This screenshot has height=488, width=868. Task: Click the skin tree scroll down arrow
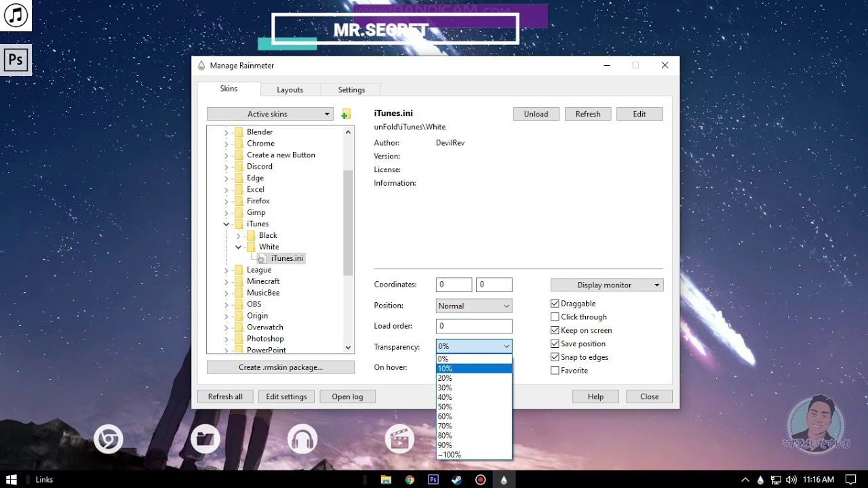pos(349,348)
